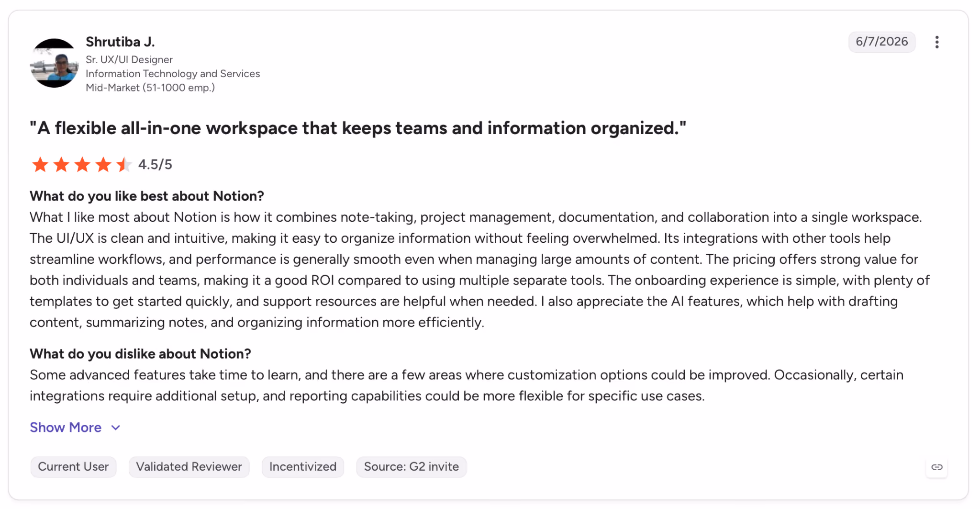Click the 6/7/2026 date badge

(882, 42)
